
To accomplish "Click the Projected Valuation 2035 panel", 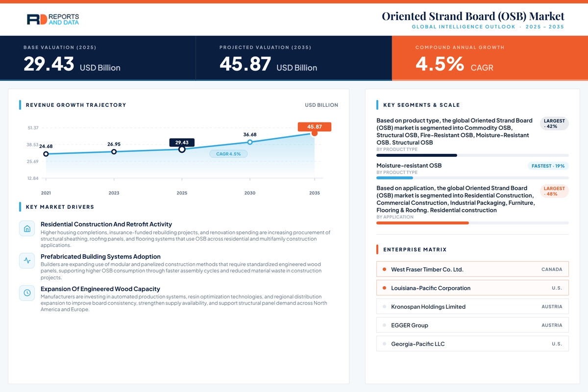I will [x=294, y=58].
